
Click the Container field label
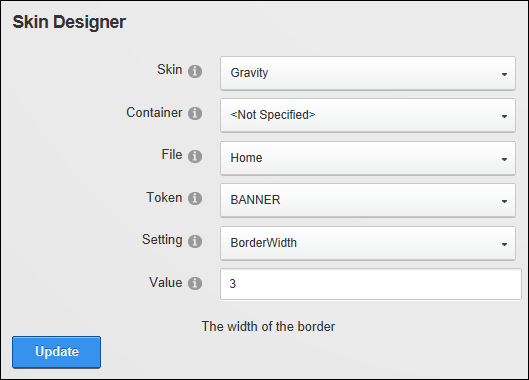pyautogui.click(x=154, y=112)
